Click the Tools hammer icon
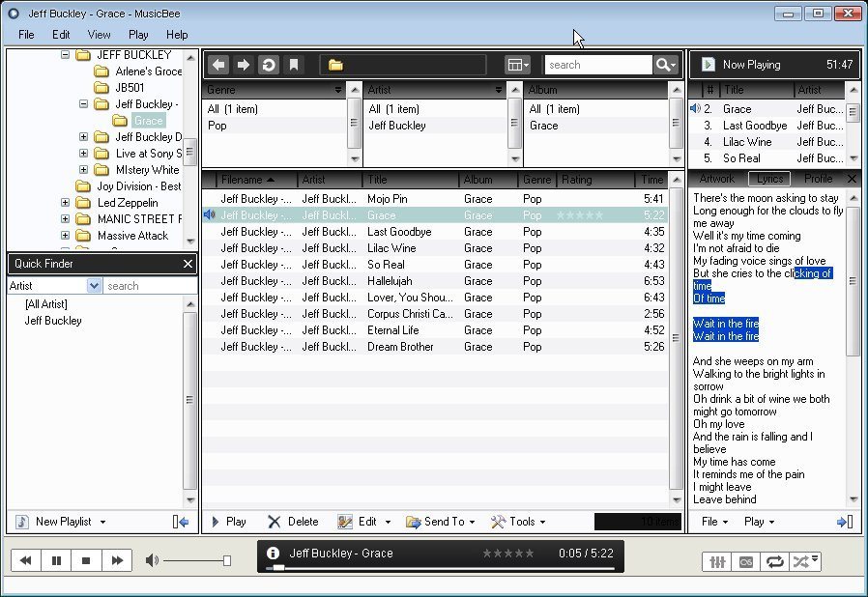Screen dimensions: 868x597 498,522
